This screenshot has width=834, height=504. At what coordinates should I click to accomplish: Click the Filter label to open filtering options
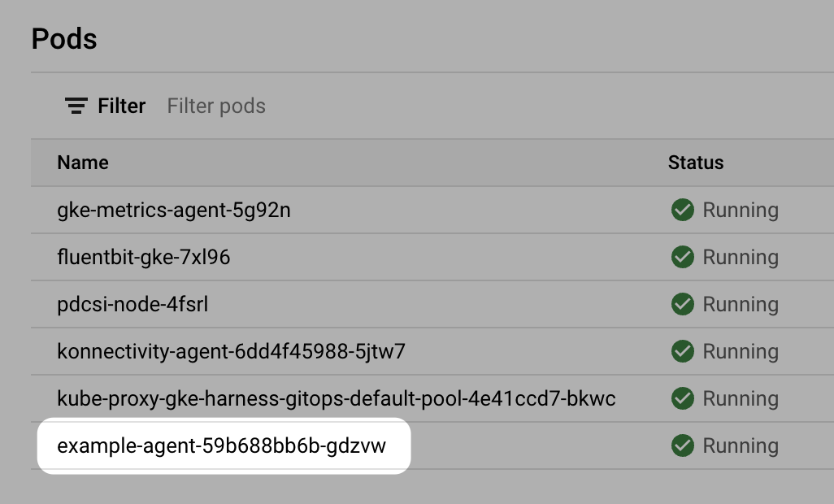tap(122, 106)
